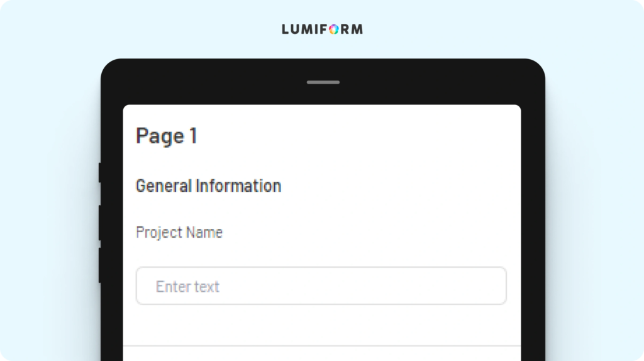This screenshot has height=361, width=644.
Task: Open the General Information section heading
Action: (209, 186)
